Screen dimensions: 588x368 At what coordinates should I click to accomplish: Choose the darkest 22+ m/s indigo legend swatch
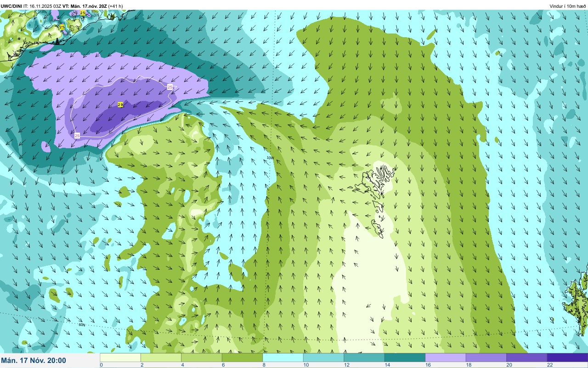567,357
